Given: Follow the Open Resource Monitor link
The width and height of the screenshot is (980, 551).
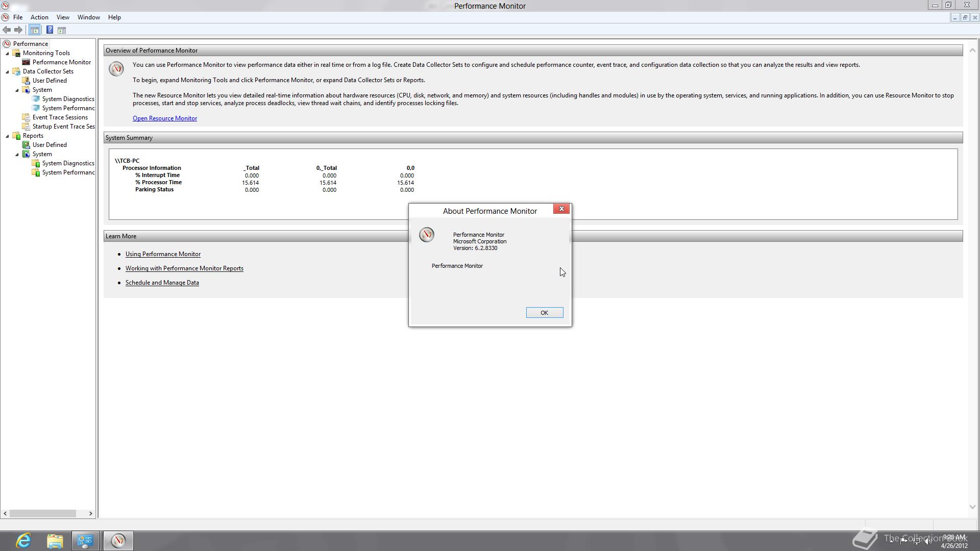Looking at the screenshot, I should [x=165, y=118].
